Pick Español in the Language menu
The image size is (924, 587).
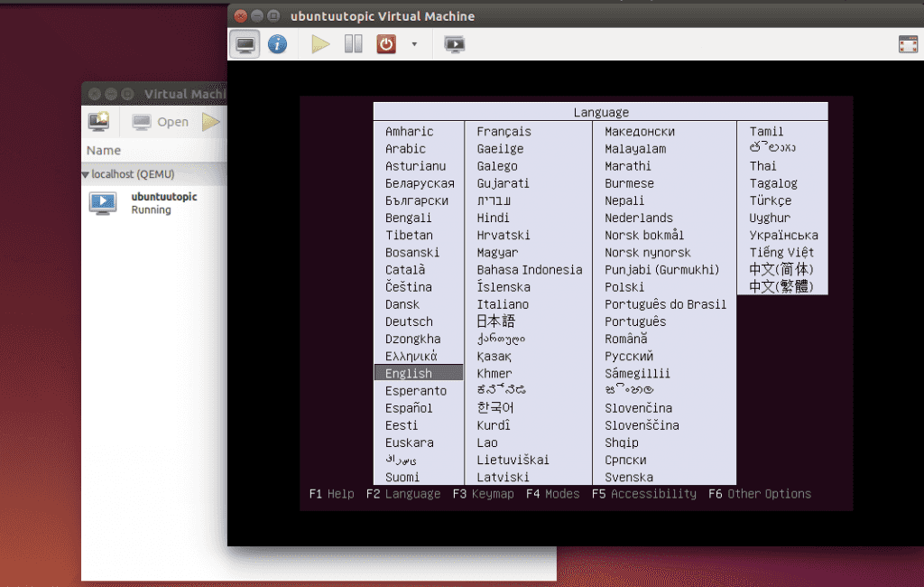(x=409, y=408)
